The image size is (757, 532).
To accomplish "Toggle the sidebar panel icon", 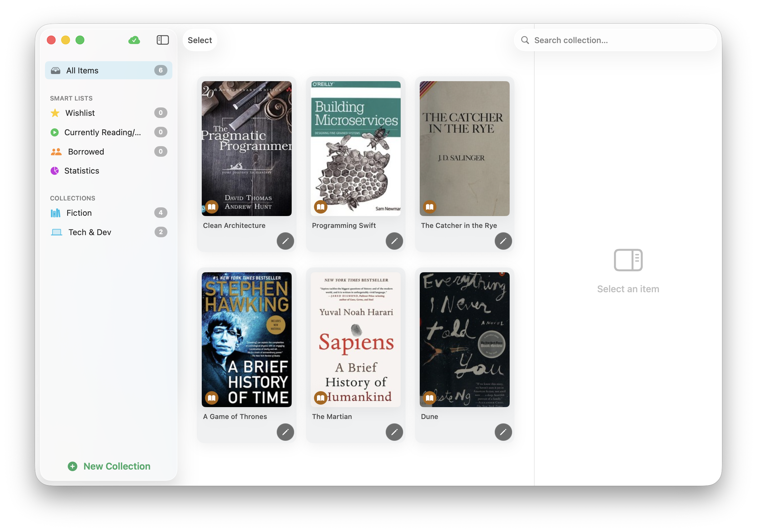I will click(162, 40).
